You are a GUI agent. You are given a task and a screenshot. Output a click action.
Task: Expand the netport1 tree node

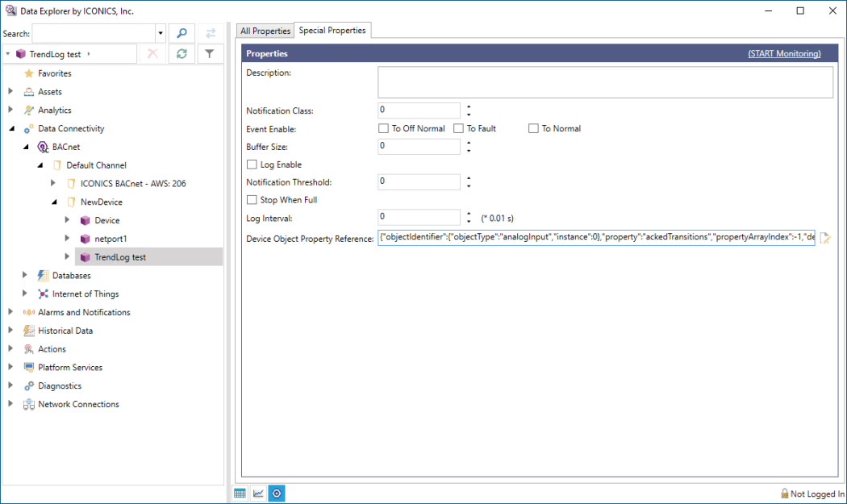(x=67, y=238)
